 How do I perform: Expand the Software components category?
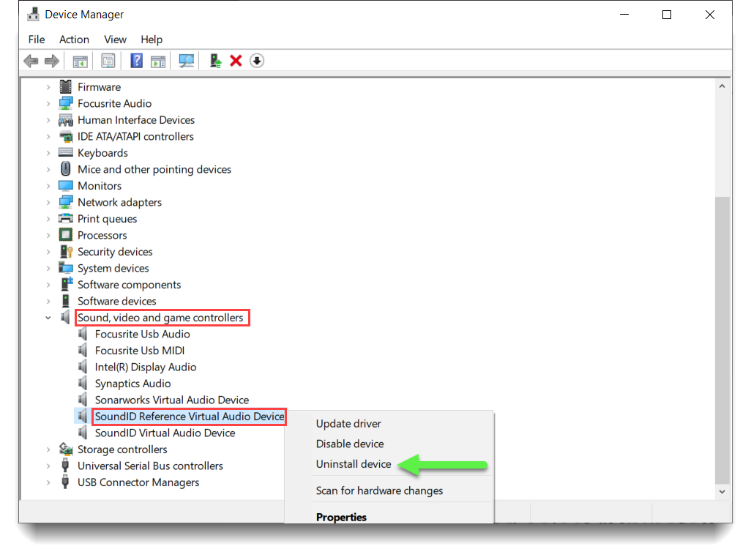tap(48, 285)
